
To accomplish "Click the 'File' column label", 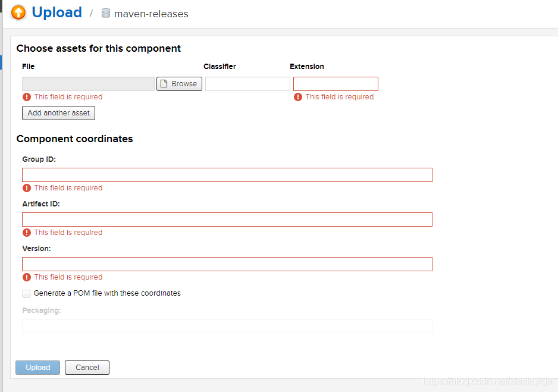I will tap(29, 67).
